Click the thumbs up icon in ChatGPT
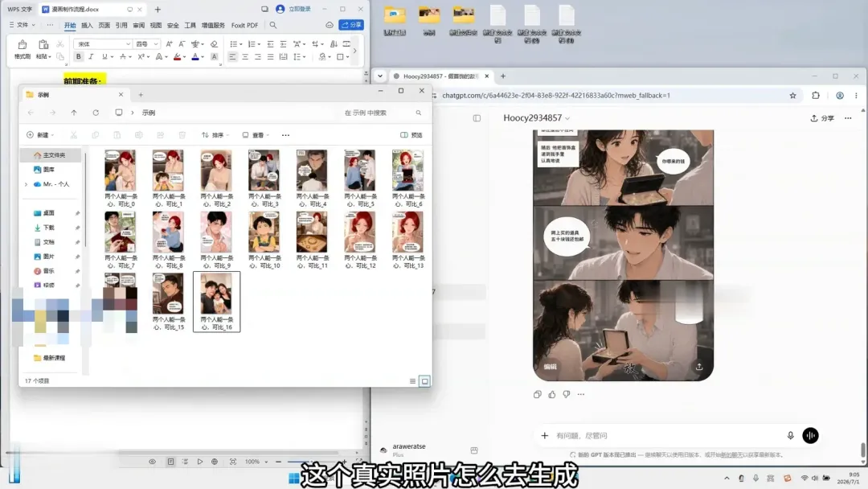Screen dimensions: 868x489 [x=552, y=394]
